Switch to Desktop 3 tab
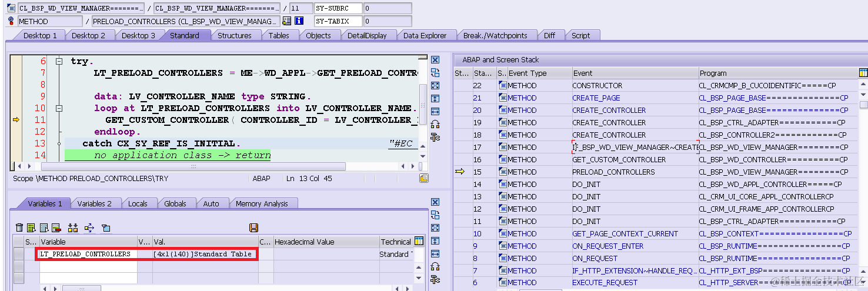The image size is (868, 291). (x=138, y=35)
